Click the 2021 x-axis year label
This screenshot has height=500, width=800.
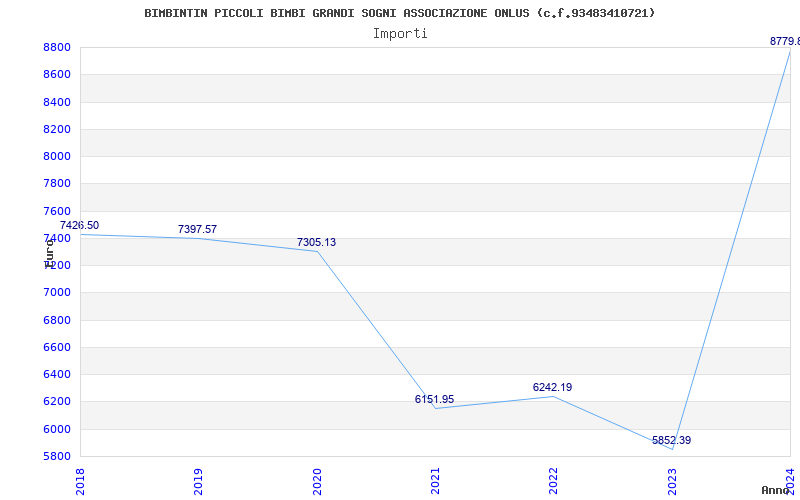[x=435, y=482]
